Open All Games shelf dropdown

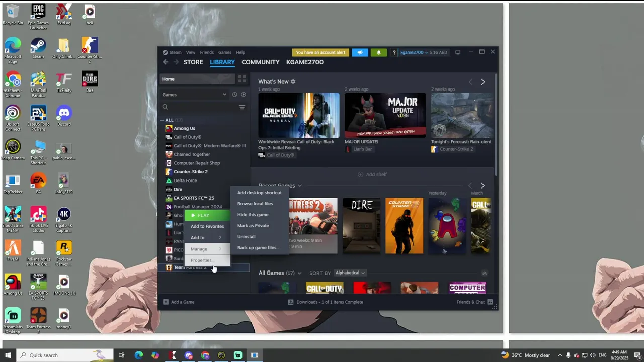(x=299, y=273)
